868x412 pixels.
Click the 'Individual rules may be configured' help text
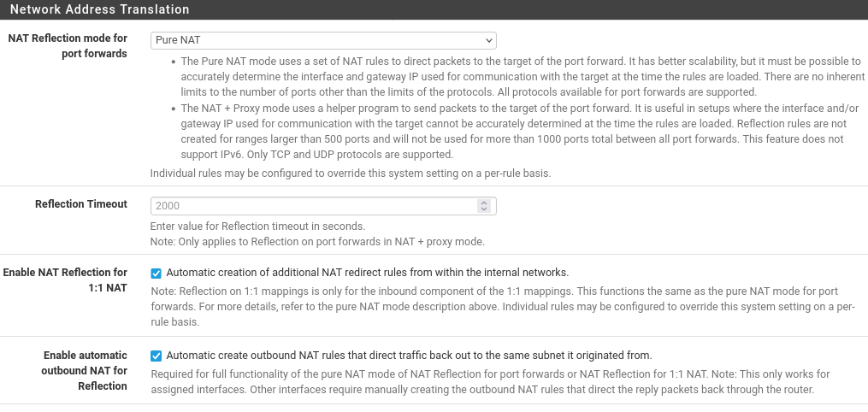coord(351,174)
